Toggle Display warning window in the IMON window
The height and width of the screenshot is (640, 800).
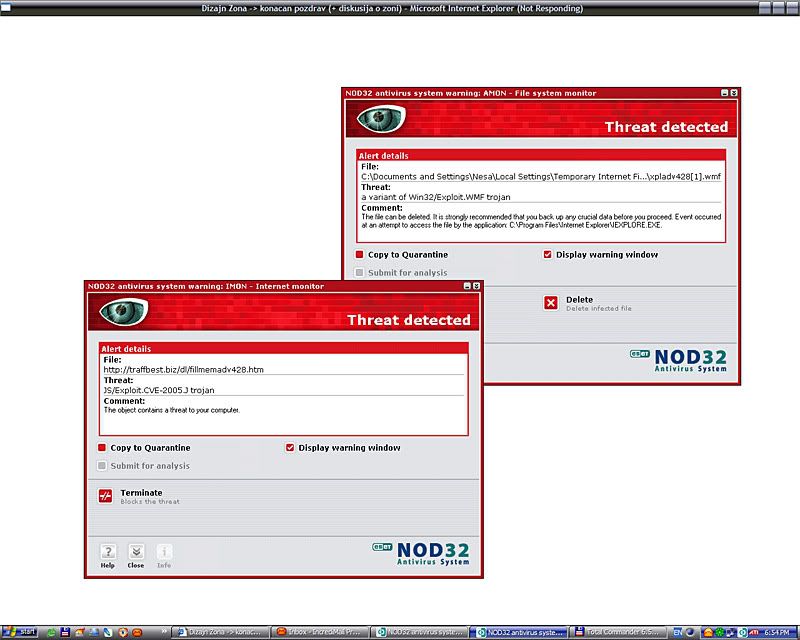pos(290,448)
